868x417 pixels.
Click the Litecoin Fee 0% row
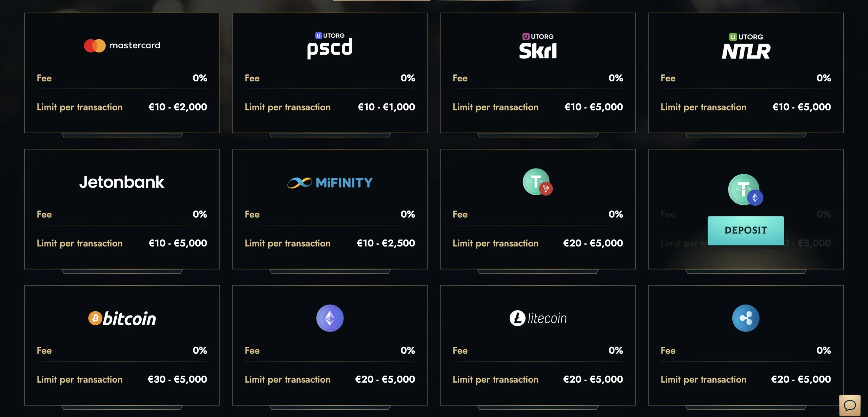click(x=538, y=351)
